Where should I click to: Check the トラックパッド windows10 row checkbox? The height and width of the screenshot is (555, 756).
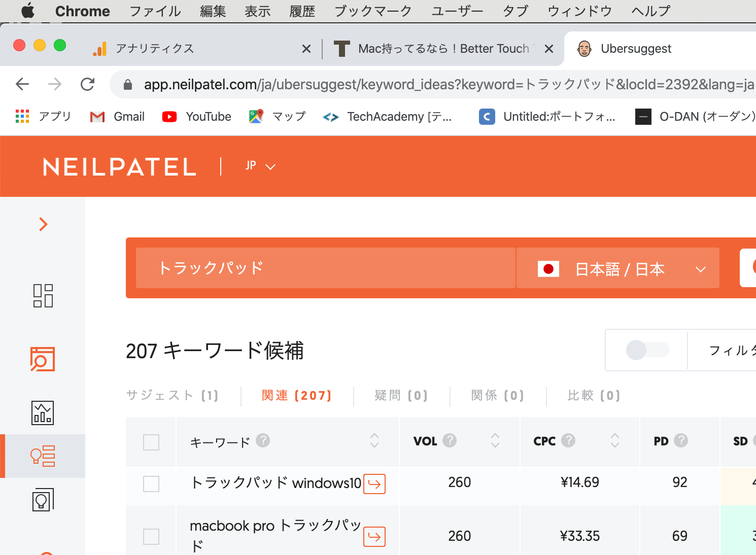click(151, 484)
